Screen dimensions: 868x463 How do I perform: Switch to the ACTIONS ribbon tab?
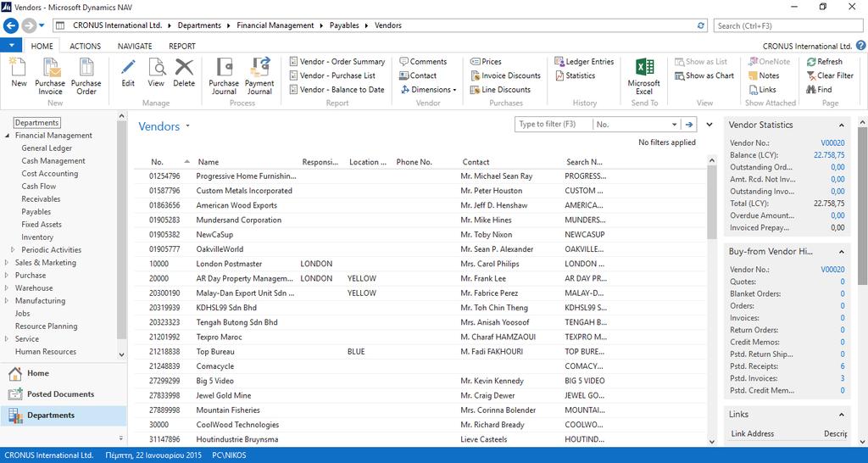click(86, 46)
